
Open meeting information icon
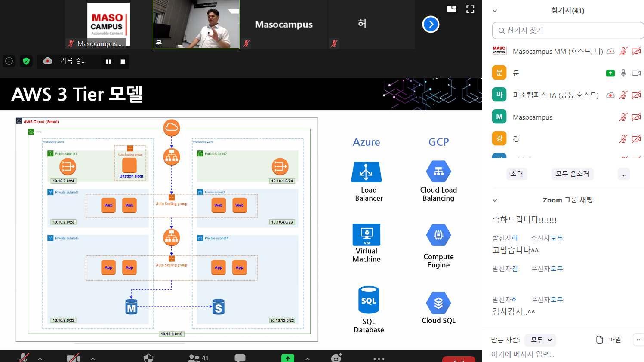click(9, 61)
